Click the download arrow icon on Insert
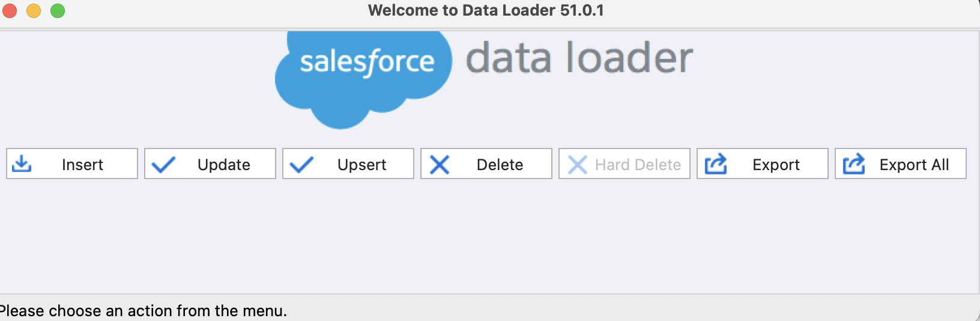 click(x=22, y=164)
